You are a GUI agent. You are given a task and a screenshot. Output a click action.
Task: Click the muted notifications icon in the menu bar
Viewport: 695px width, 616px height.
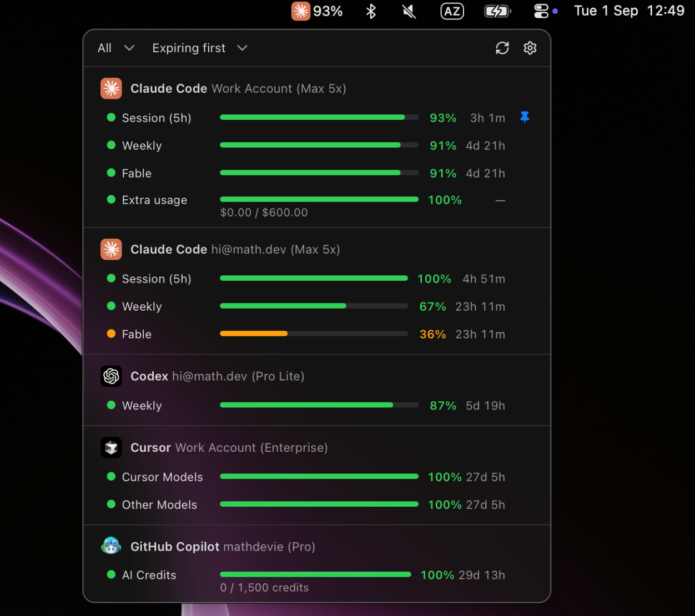(x=409, y=11)
